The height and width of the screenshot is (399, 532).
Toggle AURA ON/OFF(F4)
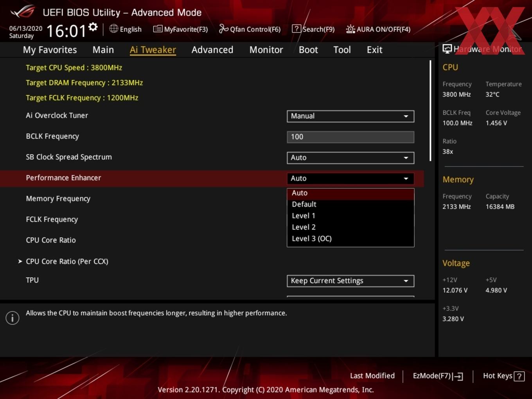click(378, 29)
